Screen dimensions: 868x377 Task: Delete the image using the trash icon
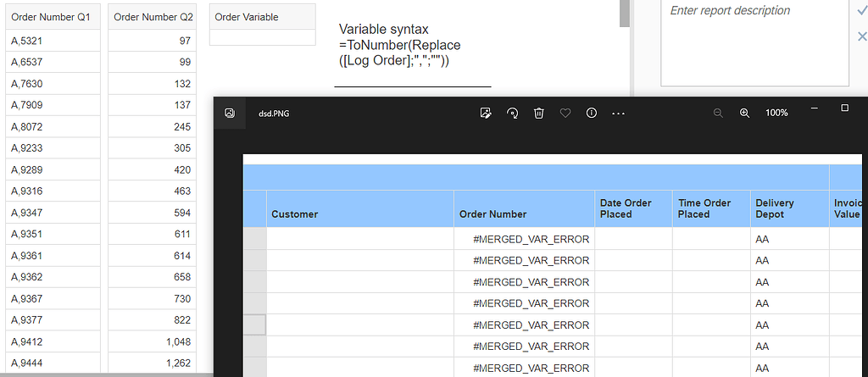coord(538,113)
